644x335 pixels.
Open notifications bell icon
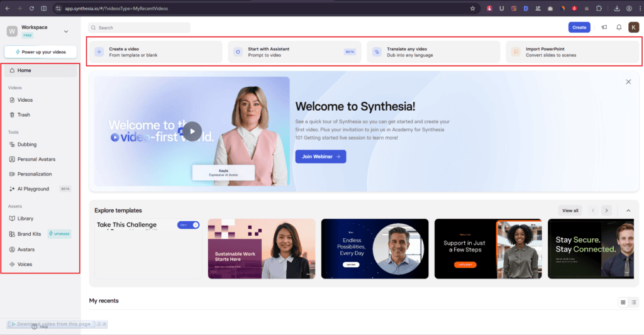[x=619, y=28]
